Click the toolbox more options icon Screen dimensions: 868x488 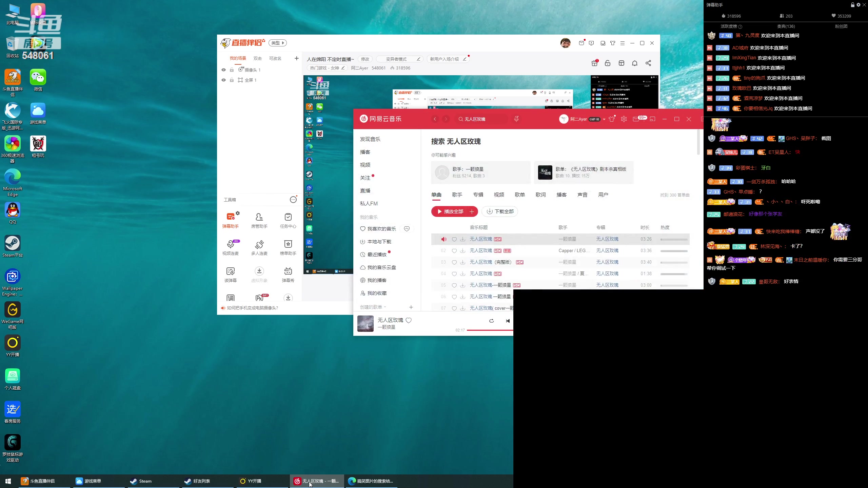(x=293, y=200)
